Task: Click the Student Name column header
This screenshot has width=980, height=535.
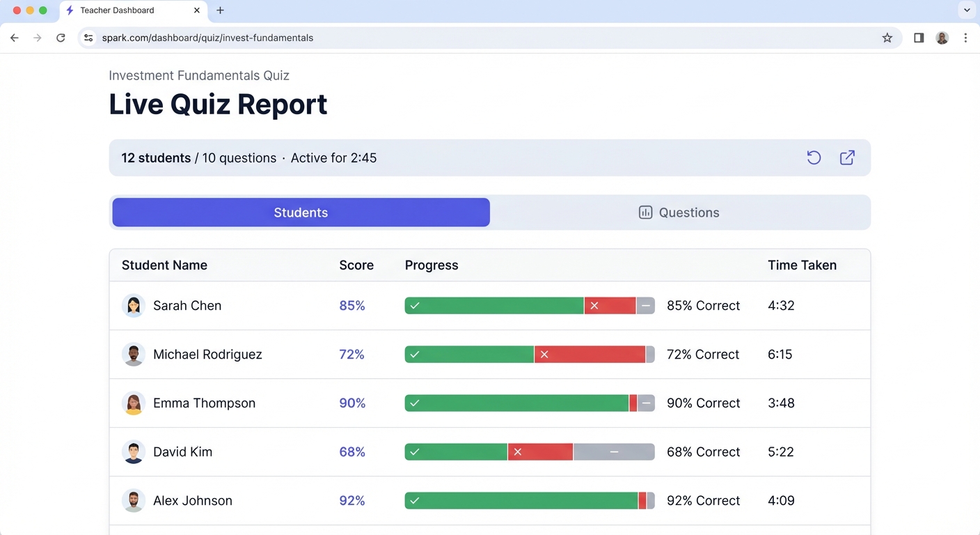Action: point(164,265)
